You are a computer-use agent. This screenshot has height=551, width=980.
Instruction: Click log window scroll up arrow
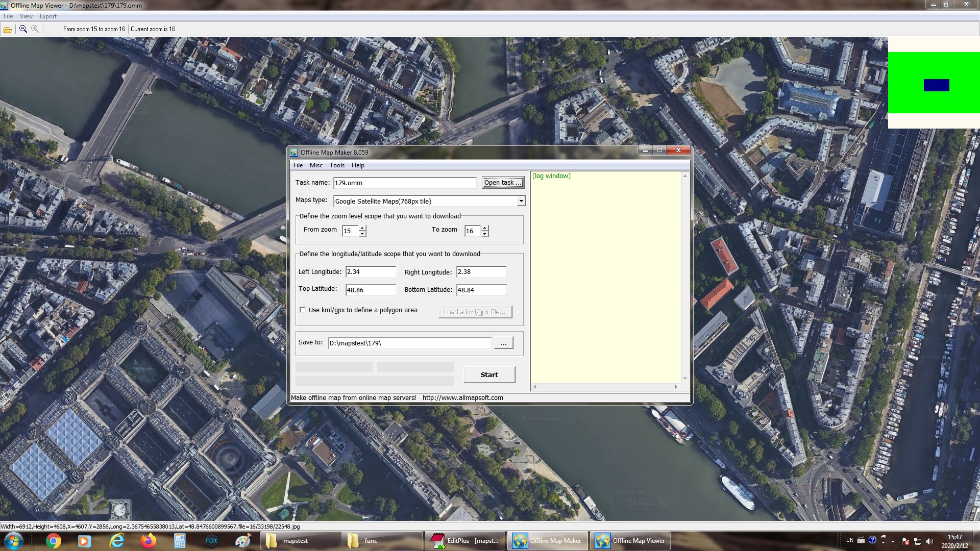coord(685,176)
